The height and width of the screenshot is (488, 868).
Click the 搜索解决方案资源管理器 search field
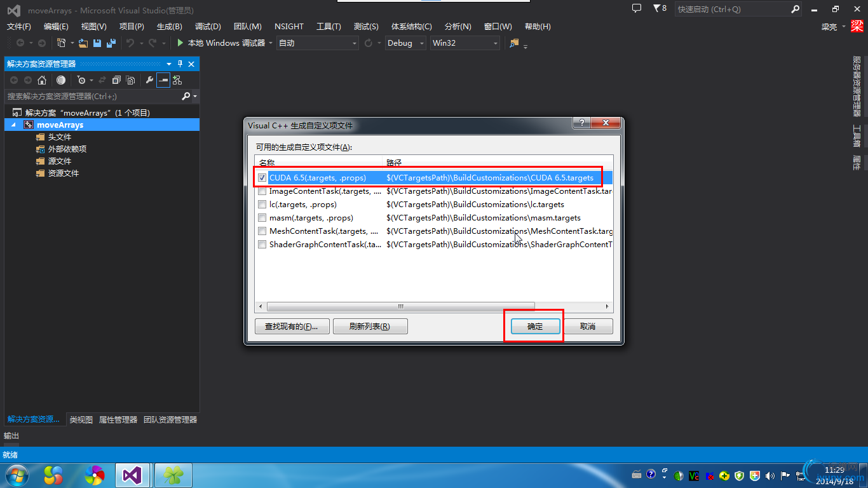click(x=93, y=96)
